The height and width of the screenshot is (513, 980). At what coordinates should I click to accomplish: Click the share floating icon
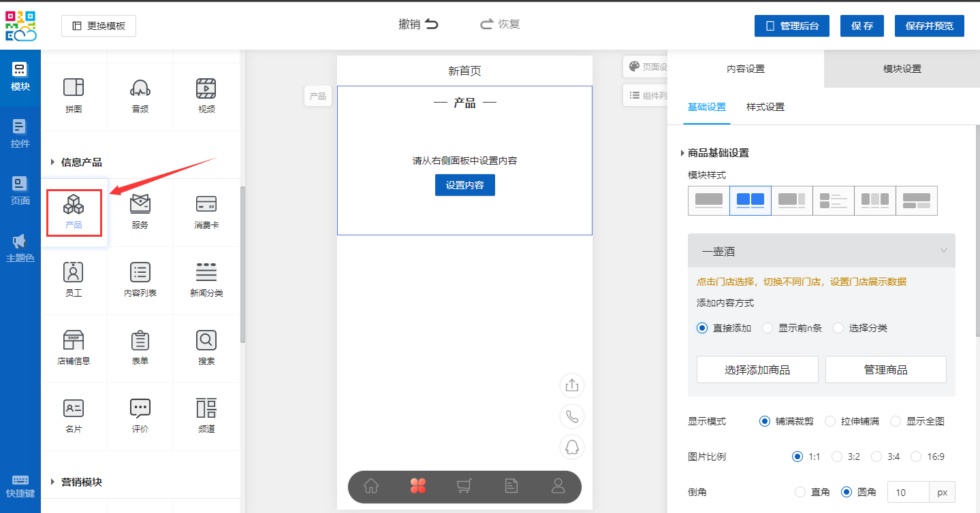[x=572, y=386]
